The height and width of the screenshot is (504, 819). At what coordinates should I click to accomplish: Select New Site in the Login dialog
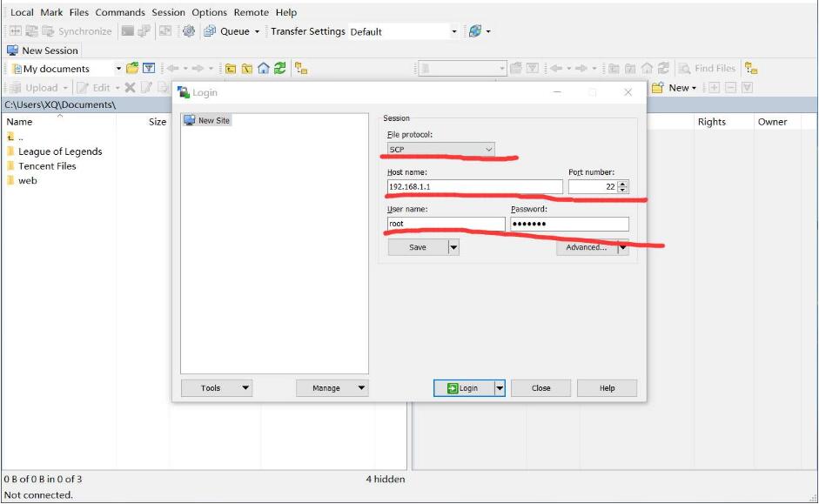pos(207,120)
